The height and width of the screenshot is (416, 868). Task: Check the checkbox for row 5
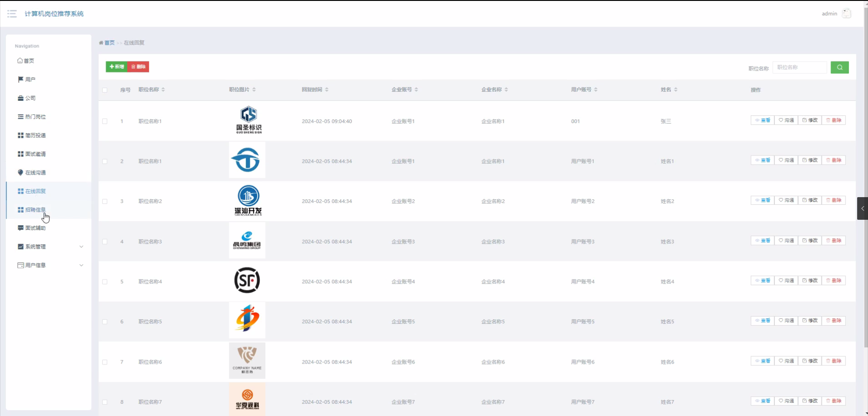pos(105,282)
